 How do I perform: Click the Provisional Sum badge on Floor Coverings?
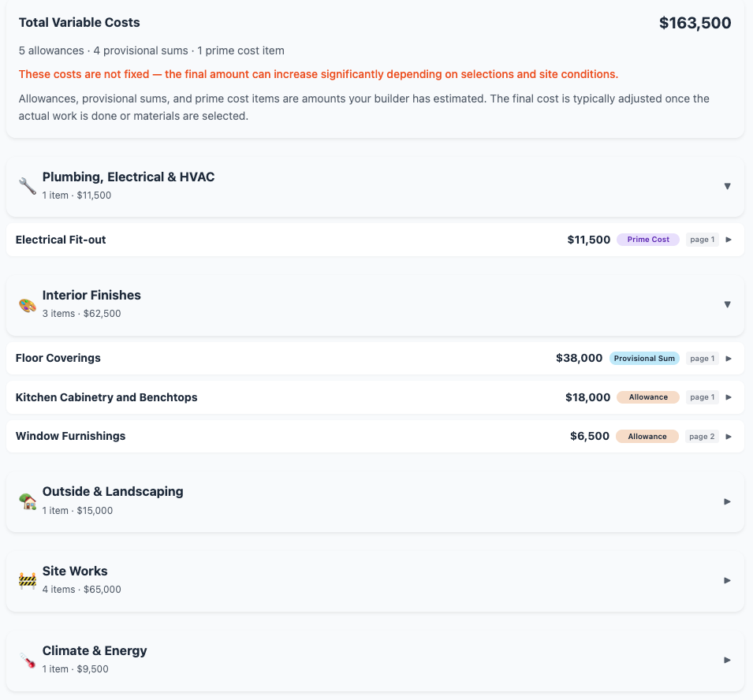click(644, 358)
